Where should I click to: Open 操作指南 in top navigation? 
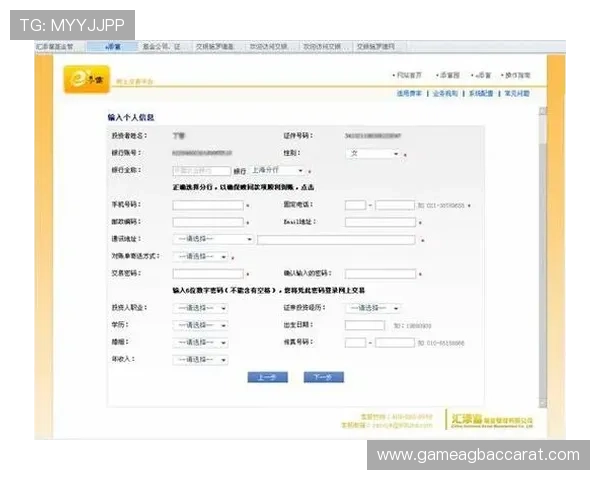516,75
